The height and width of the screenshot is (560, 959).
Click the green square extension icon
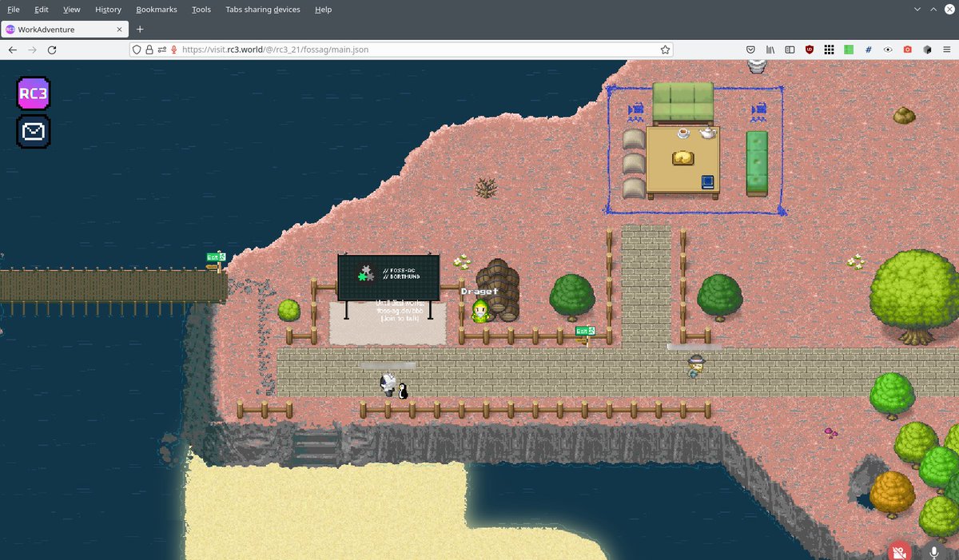pos(849,50)
